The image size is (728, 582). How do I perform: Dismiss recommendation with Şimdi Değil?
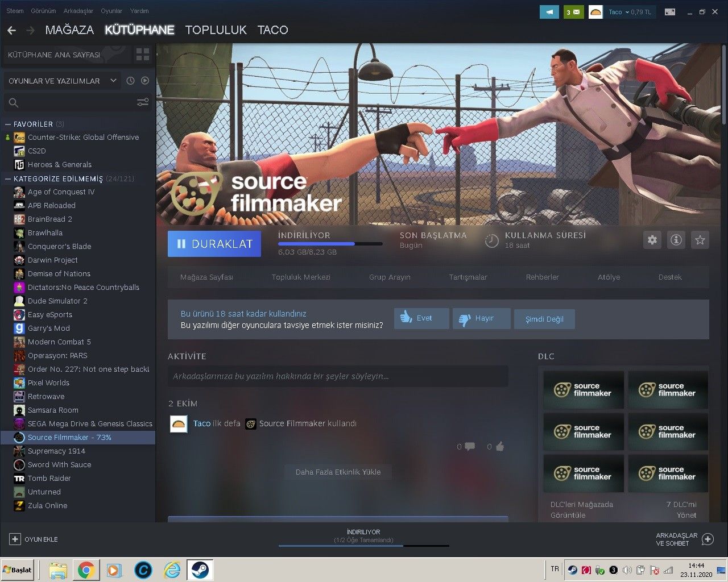(x=544, y=319)
